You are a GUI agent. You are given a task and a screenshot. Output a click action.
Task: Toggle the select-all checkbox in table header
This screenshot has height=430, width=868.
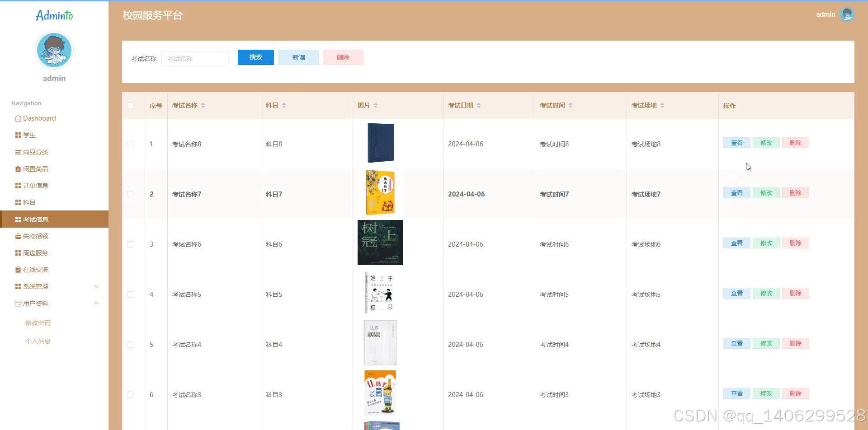click(x=130, y=106)
